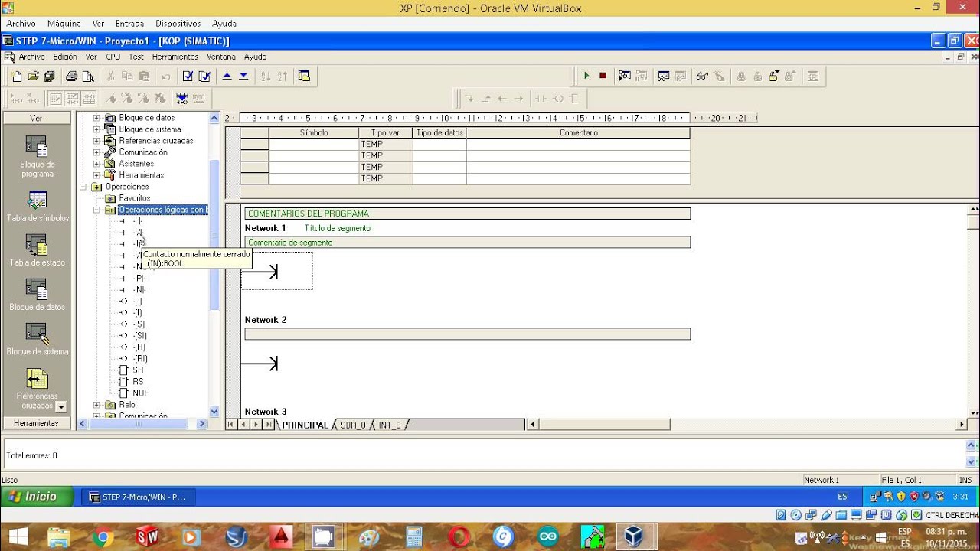Viewport: 980px width, 551px height.
Task: Open a project with the folder icon
Action: click(33, 76)
